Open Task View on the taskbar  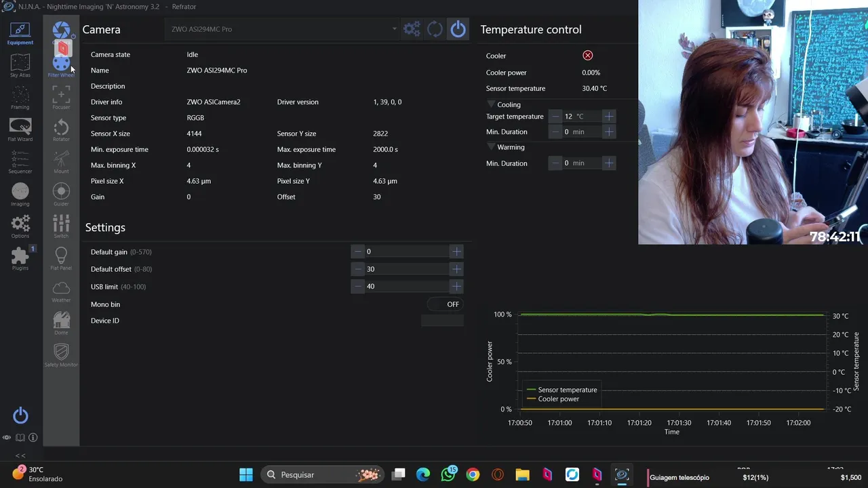coord(399,474)
